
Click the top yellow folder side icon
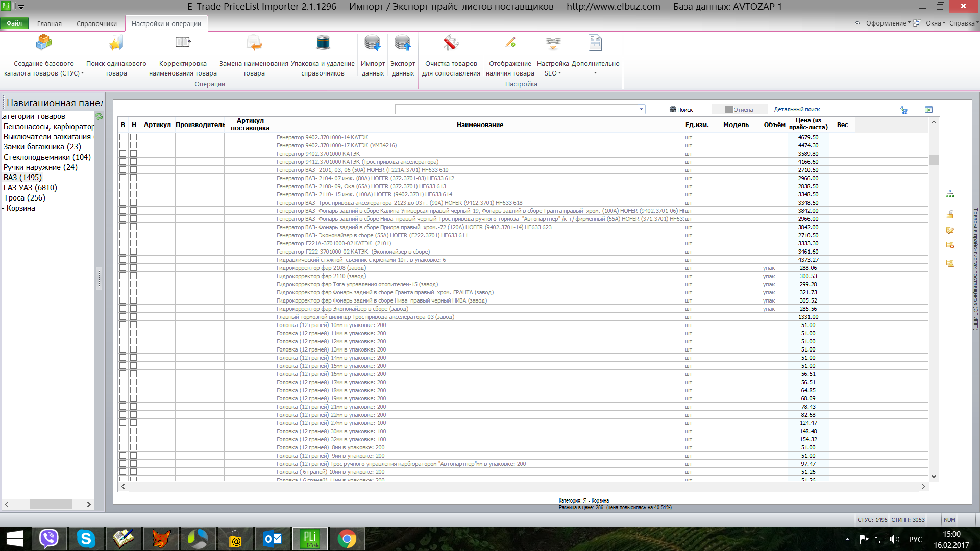[950, 214]
